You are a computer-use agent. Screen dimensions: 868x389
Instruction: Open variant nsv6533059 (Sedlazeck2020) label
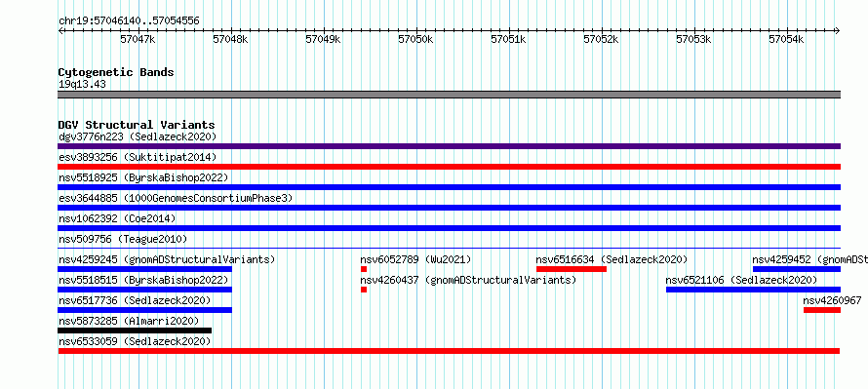[135, 341]
